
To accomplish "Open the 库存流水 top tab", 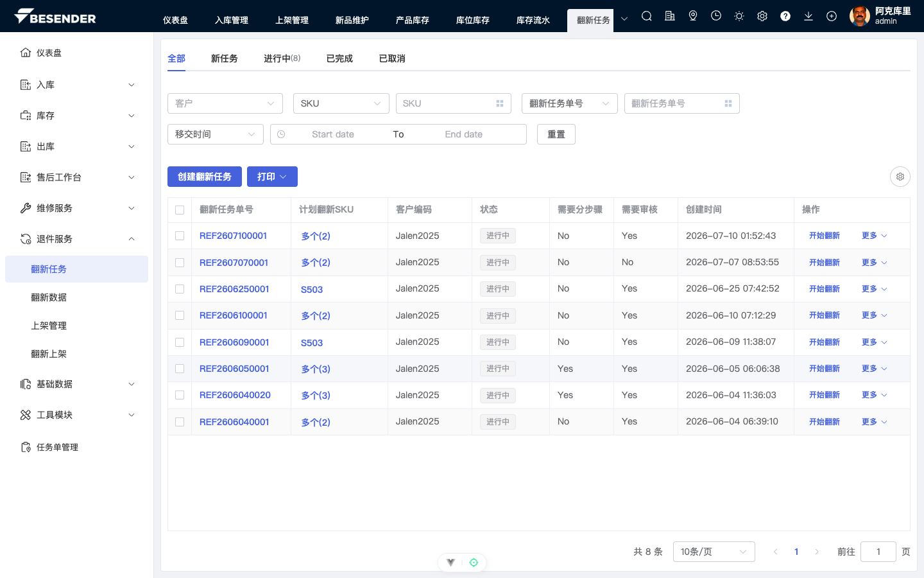I will [533, 20].
